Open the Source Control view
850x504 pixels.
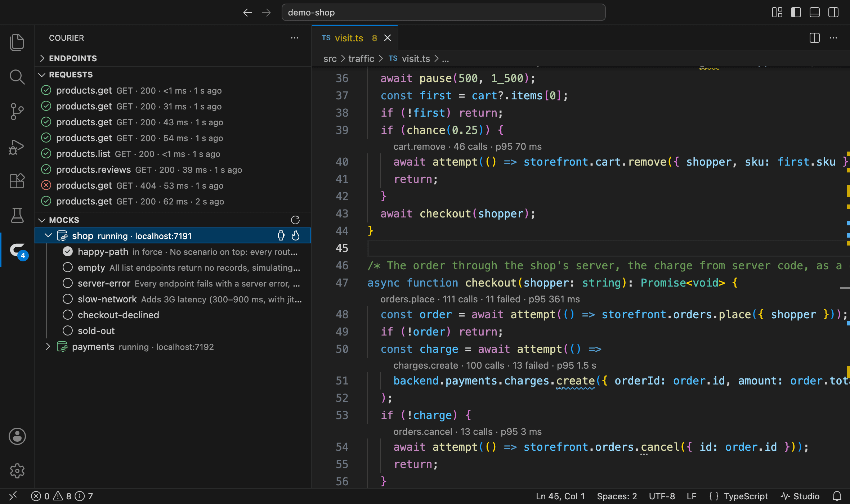[x=17, y=112]
